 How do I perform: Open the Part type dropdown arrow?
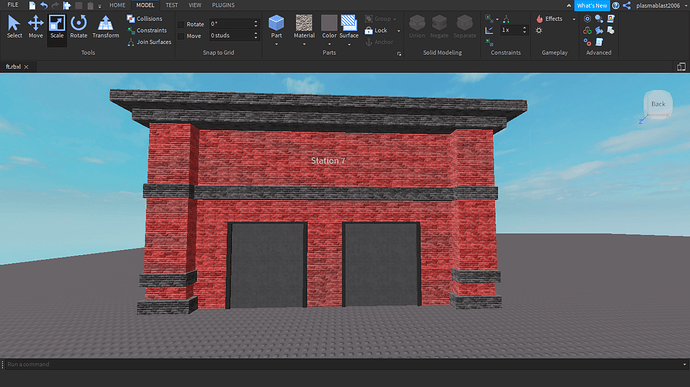[x=276, y=44]
